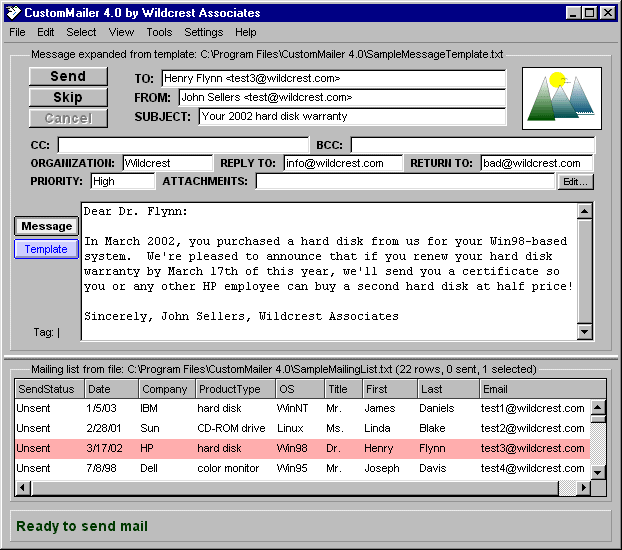
Task: Minimize the CustomMailer window
Action: (x=572, y=13)
